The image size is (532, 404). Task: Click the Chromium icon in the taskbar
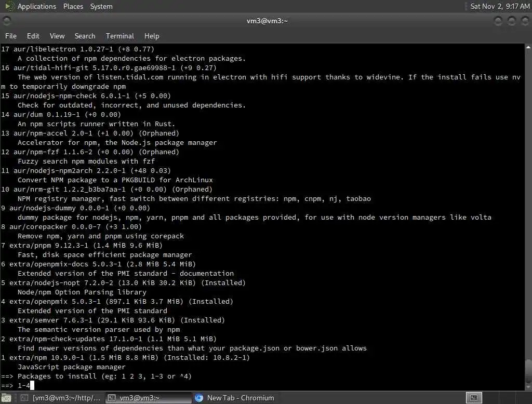(x=199, y=398)
